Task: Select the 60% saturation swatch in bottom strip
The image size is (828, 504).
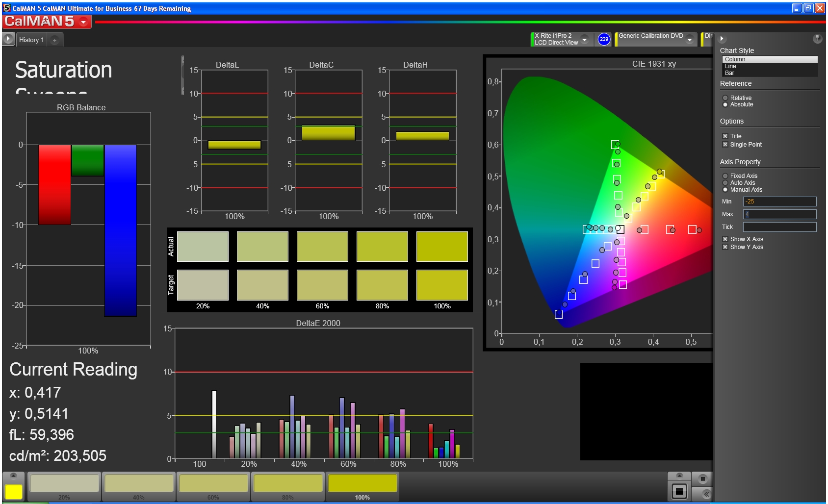Action: click(x=213, y=486)
